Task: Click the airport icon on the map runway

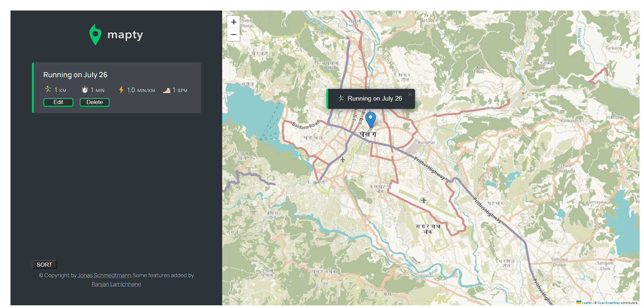Action: (423, 200)
